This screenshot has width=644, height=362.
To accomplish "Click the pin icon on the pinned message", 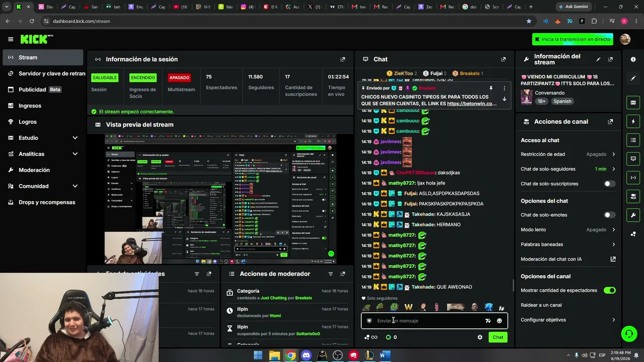I will point(491,88).
